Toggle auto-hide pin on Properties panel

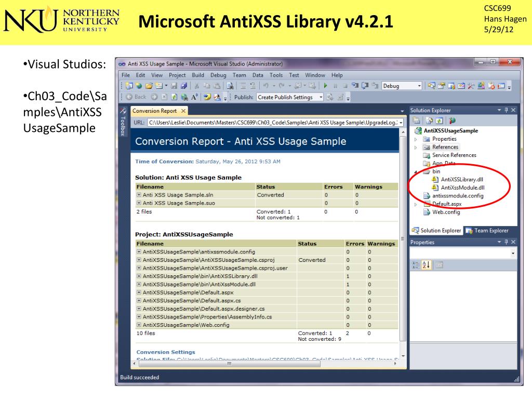pyautogui.click(x=506, y=242)
